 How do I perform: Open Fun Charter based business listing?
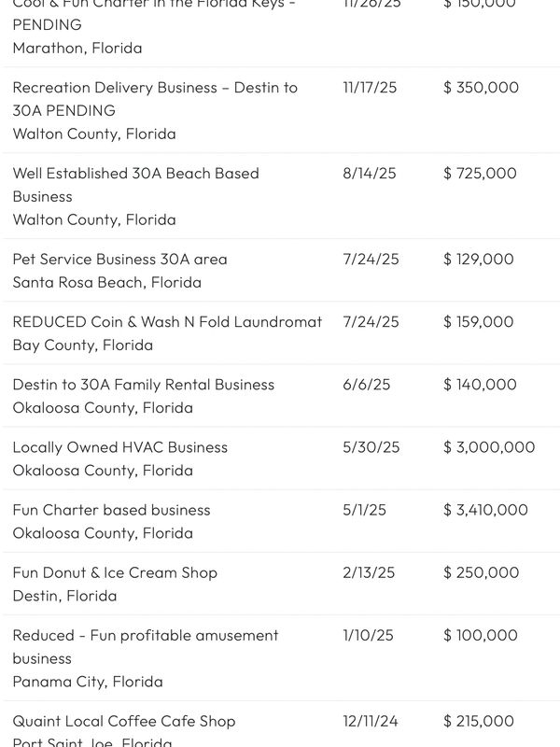[x=111, y=509]
